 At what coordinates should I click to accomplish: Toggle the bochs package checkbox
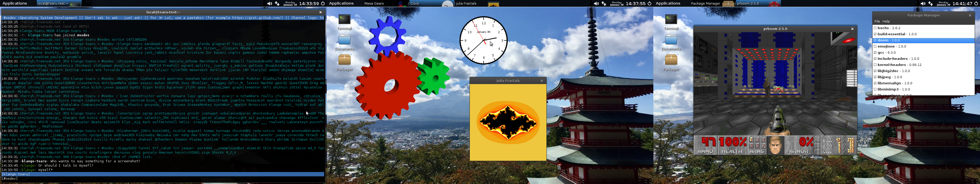875,28
